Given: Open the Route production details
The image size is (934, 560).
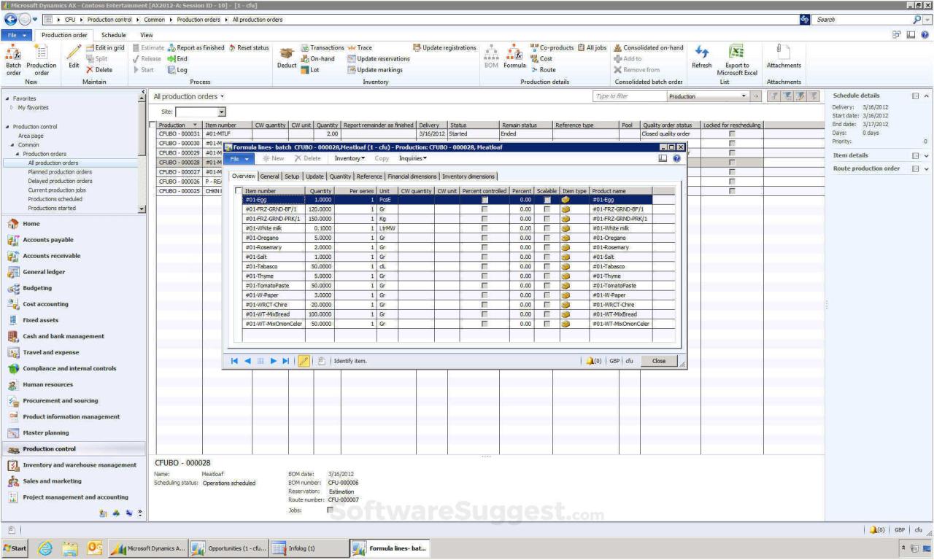Looking at the screenshot, I should [x=543, y=70].
